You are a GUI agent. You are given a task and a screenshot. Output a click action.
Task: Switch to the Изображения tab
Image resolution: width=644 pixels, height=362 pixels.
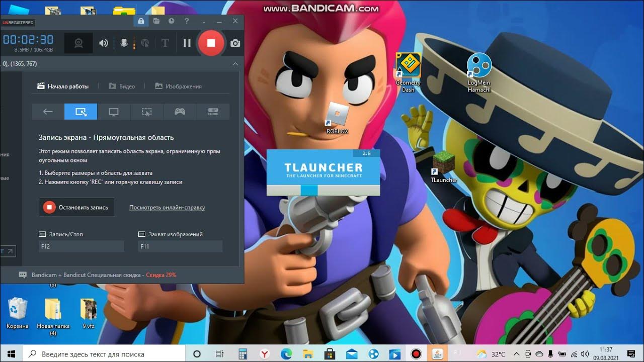(x=179, y=86)
